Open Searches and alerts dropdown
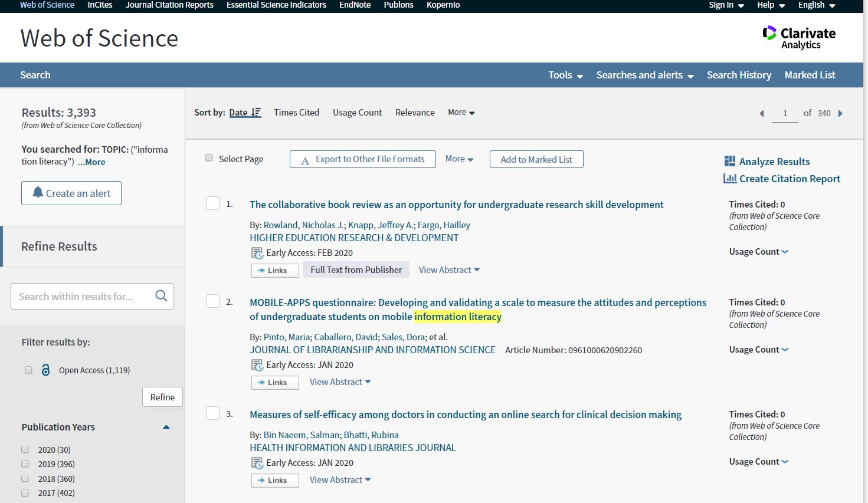868x503 pixels. 644,75
